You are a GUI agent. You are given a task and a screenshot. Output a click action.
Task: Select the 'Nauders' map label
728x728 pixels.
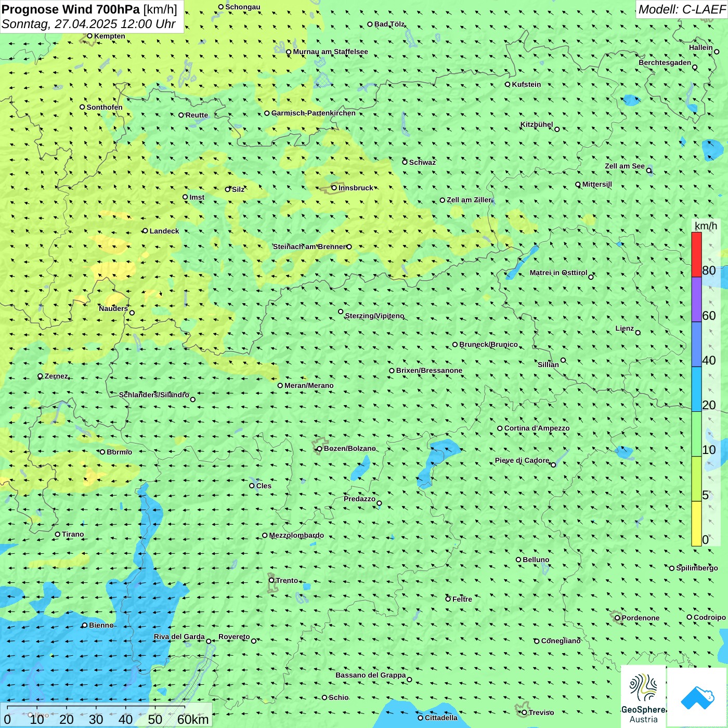pos(113,308)
